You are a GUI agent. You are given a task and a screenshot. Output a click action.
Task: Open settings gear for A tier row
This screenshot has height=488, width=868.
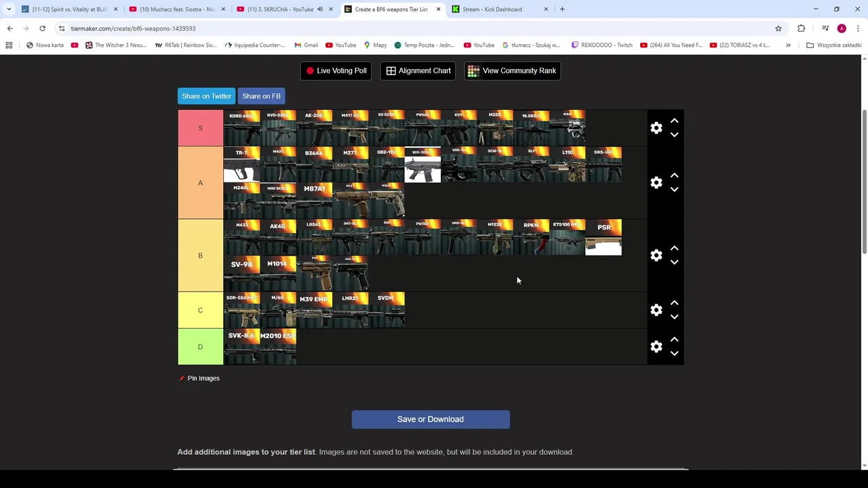click(656, 183)
